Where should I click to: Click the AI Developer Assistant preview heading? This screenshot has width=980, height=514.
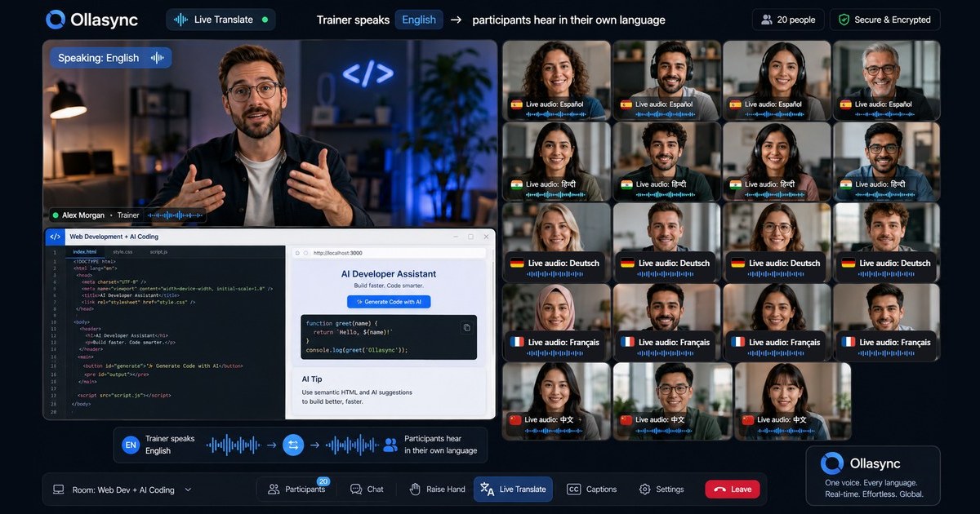[389, 274]
